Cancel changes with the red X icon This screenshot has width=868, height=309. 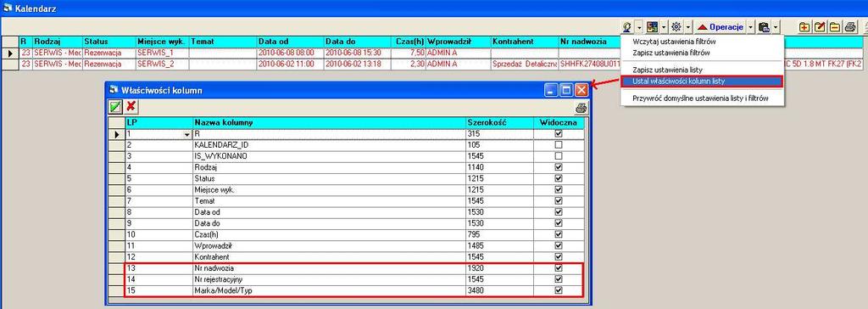click(131, 106)
